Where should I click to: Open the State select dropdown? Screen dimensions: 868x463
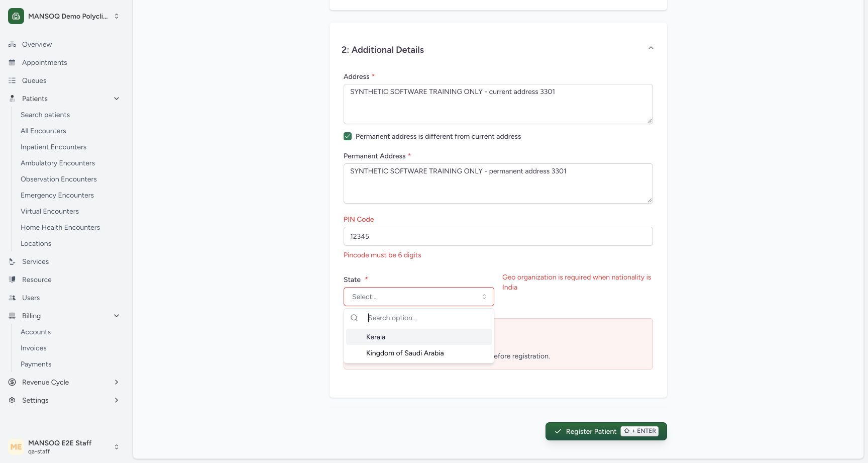419,297
